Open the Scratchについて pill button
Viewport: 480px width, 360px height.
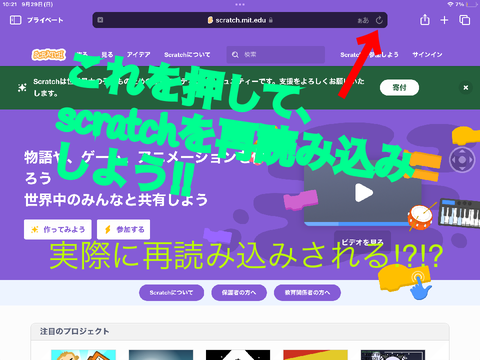click(171, 293)
